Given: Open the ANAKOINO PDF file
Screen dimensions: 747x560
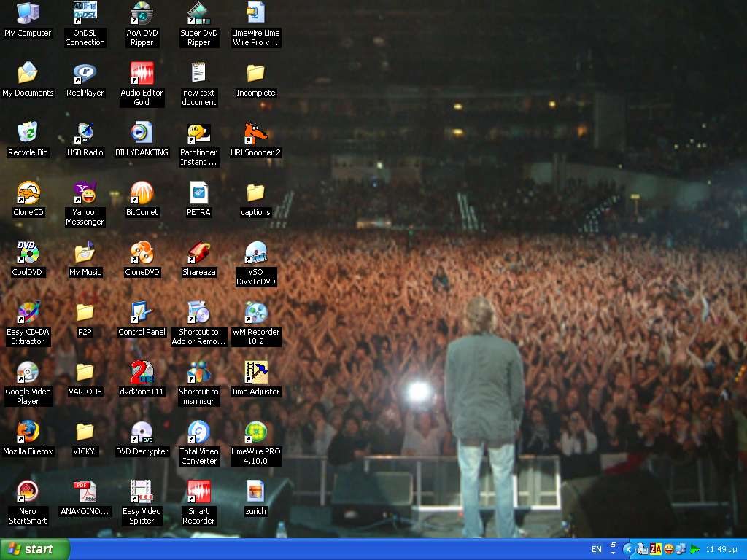Looking at the screenshot, I should (x=85, y=492).
